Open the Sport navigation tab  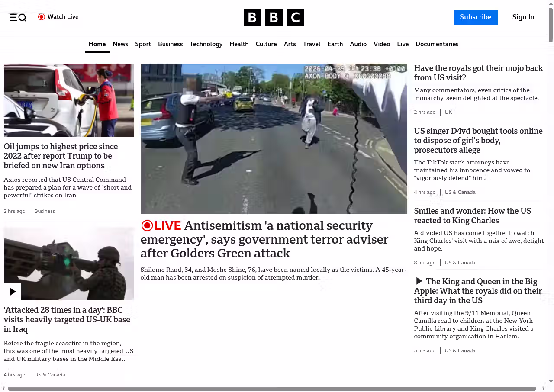pyautogui.click(x=143, y=44)
